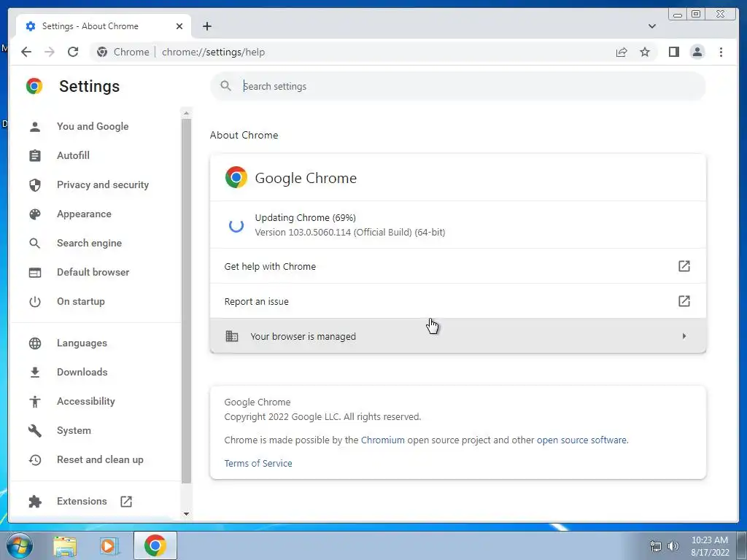Open Appearance settings

[x=84, y=214]
